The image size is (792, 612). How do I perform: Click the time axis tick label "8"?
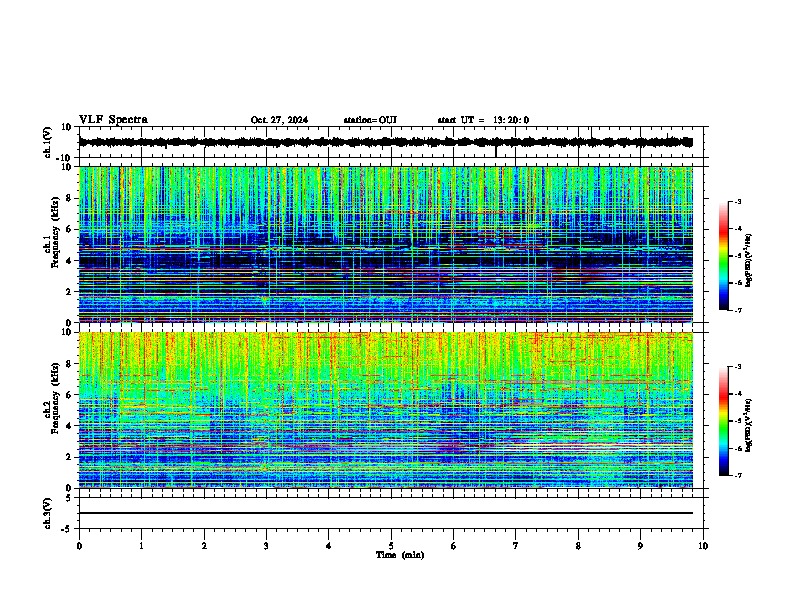[x=578, y=546]
